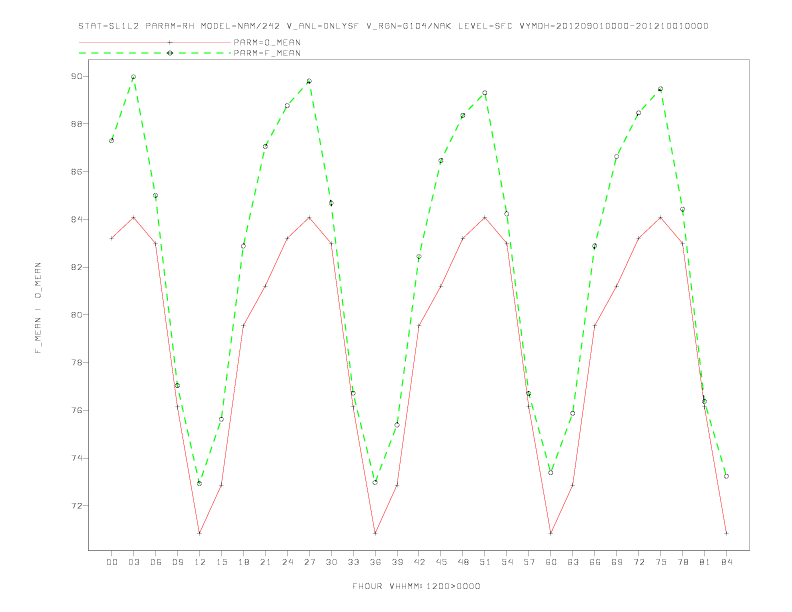Image resolution: width=792 pixels, height=612 pixels.
Task: Click the x-axis tick label 75
Action: [x=661, y=562]
